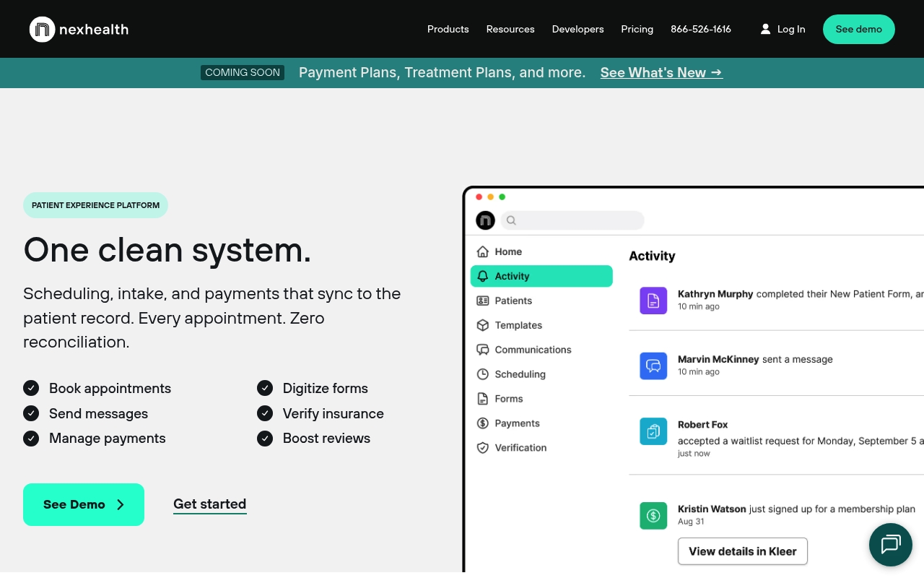Click the magnifier icon in mockup search bar
924x578 pixels.
click(511, 220)
